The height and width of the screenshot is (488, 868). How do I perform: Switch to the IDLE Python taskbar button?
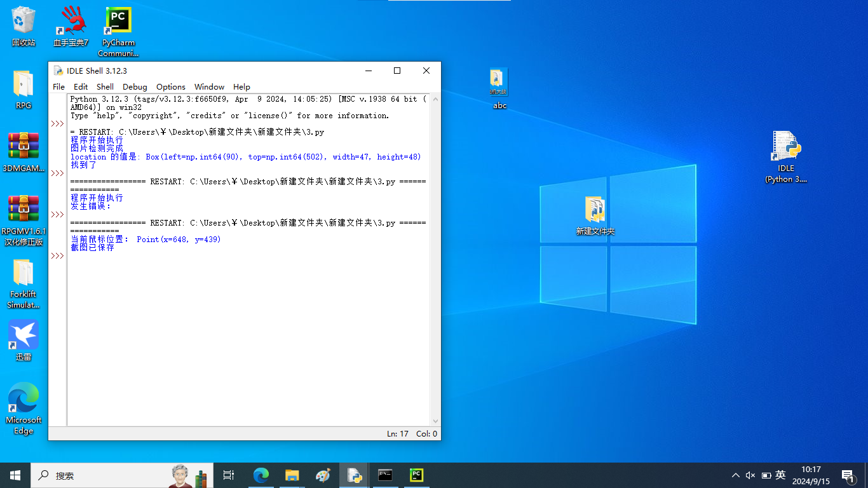point(354,475)
